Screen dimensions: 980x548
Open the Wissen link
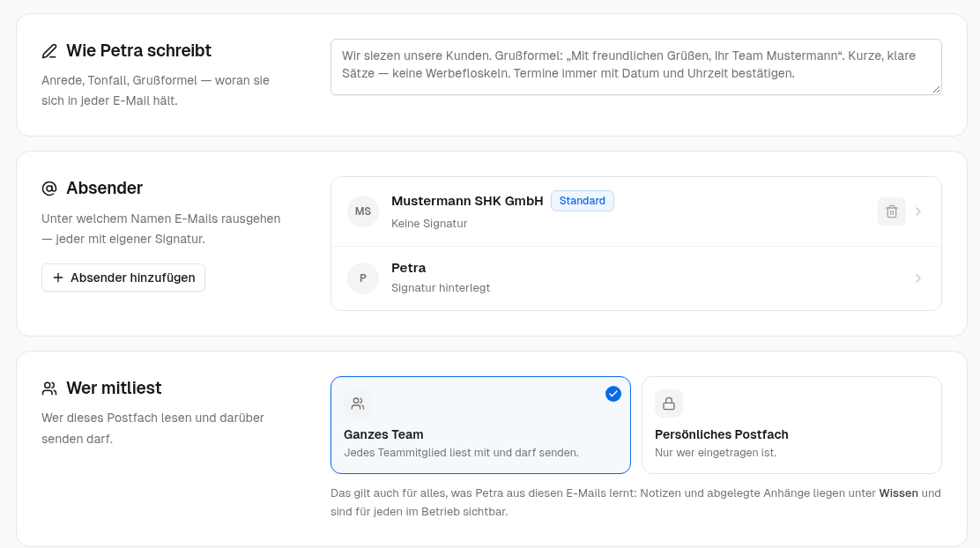(898, 493)
